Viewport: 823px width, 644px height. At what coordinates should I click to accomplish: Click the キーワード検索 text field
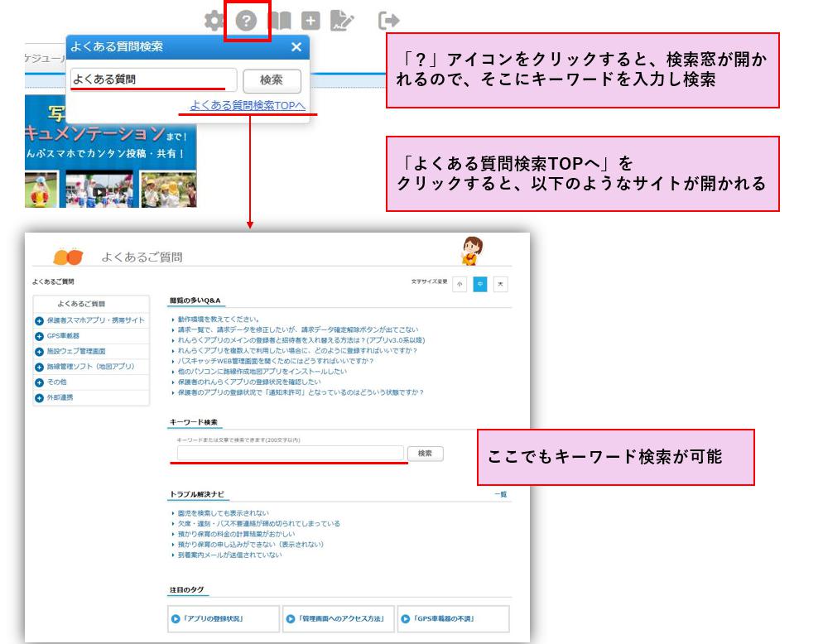coord(290,454)
